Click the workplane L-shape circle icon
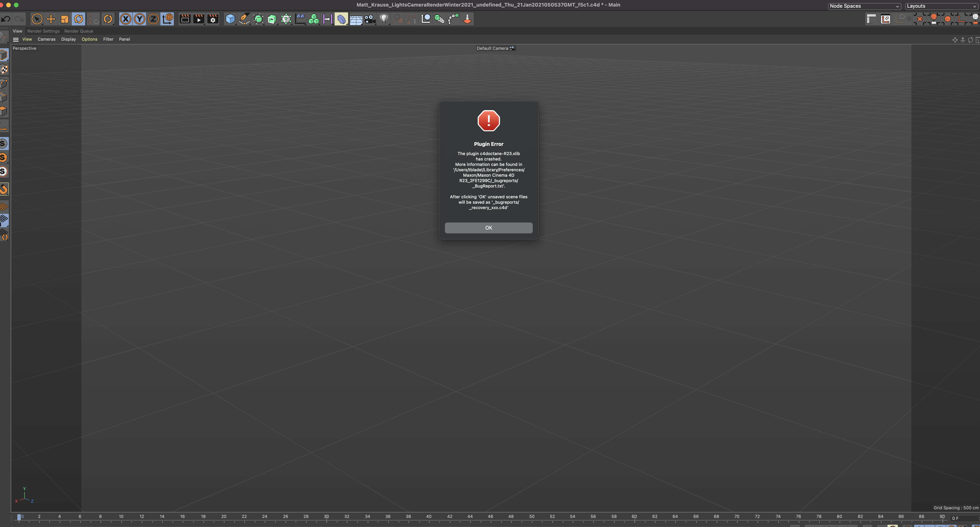The height and width of the screenshot is (527, 980). [x=426, y=19]
